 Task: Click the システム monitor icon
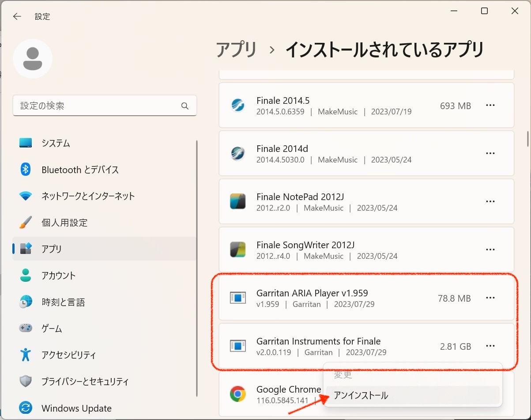[26, 143]
